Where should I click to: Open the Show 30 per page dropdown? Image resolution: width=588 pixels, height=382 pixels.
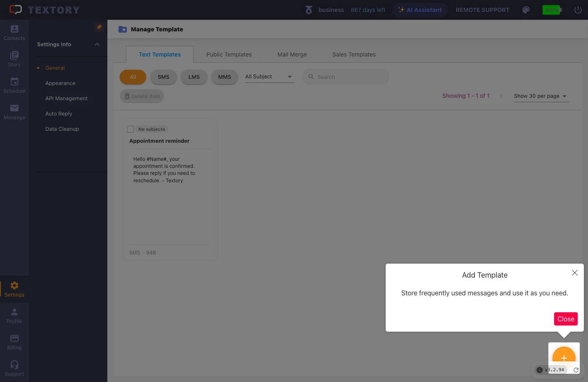tap(542, 96)
